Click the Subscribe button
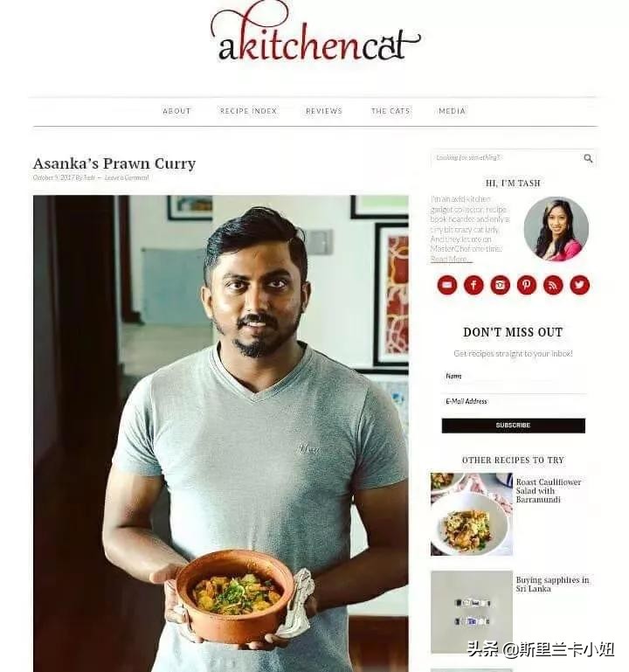 (514, 426)
